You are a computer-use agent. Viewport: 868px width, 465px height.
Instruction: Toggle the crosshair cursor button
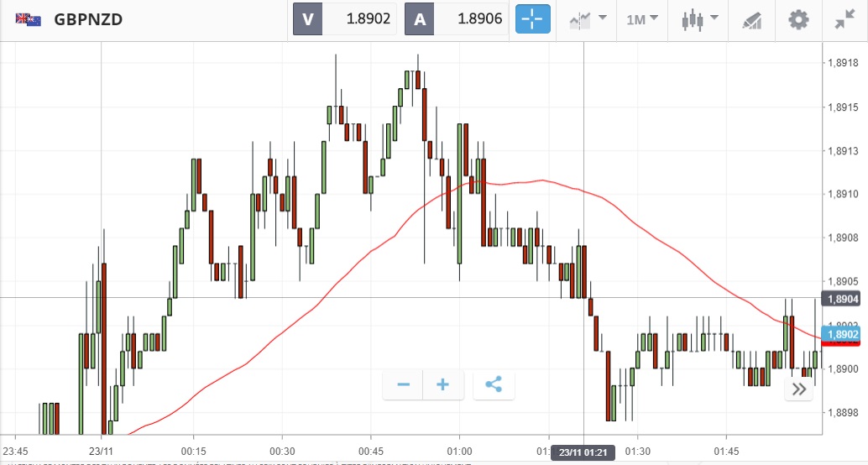(x=533, y=19)
